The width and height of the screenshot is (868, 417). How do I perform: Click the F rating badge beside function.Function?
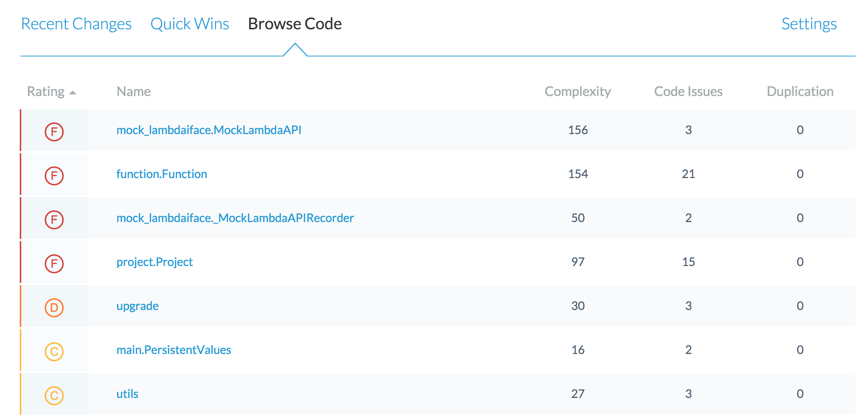click(x=54, y=176)
